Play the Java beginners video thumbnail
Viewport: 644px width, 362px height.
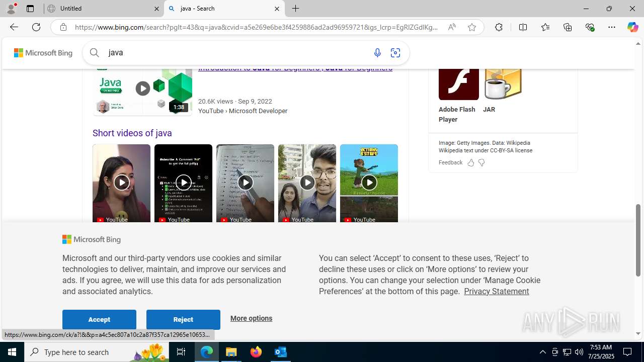[142, 92]
